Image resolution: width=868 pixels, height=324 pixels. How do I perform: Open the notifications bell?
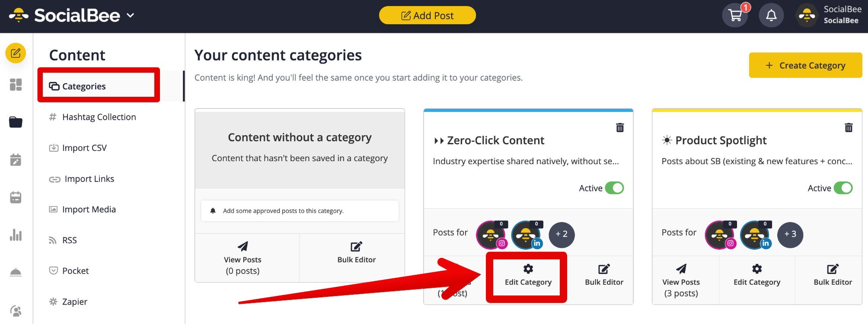[x=771, y=16]
